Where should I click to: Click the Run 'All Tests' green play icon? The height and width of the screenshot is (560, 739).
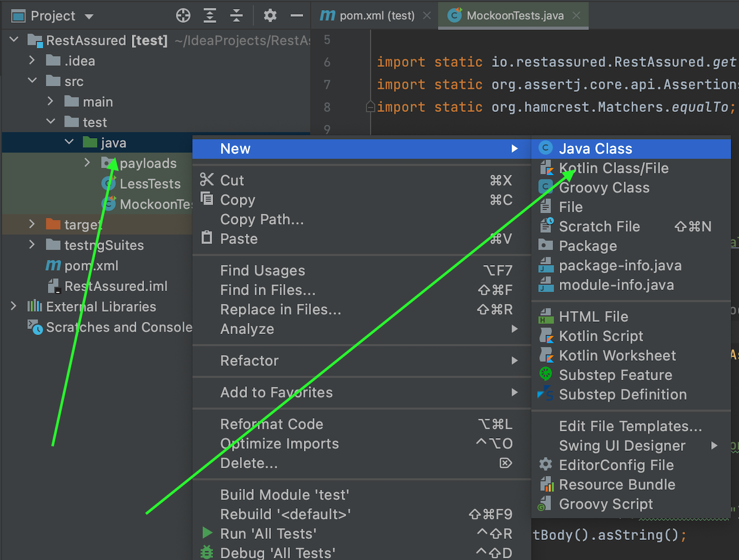point(207,533)
